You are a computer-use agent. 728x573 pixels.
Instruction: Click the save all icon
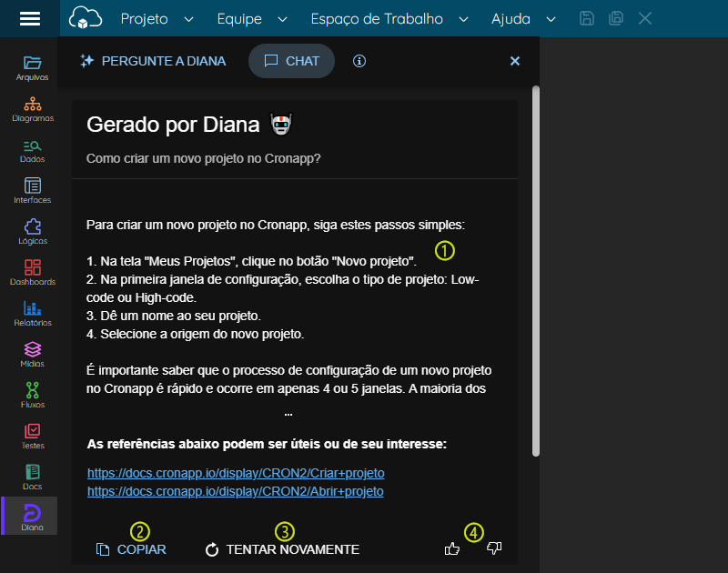point(616,18)
